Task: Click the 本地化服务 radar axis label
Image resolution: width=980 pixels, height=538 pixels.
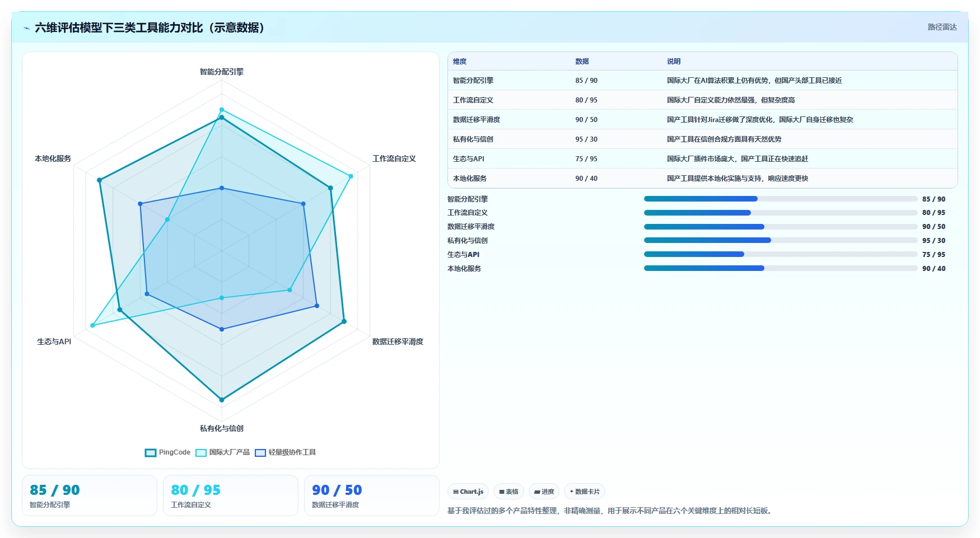Action: [x=53, y=158]
